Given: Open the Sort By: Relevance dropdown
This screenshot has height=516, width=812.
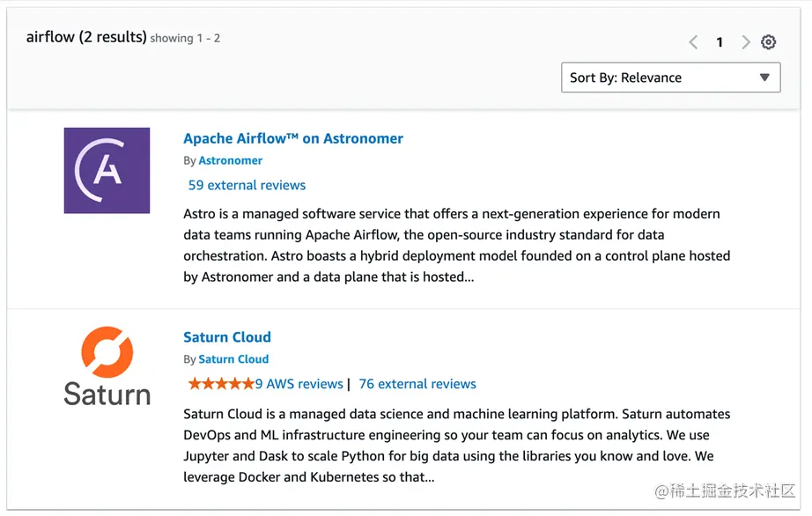Looking at the screenshot, I should (x=670, y=77).
